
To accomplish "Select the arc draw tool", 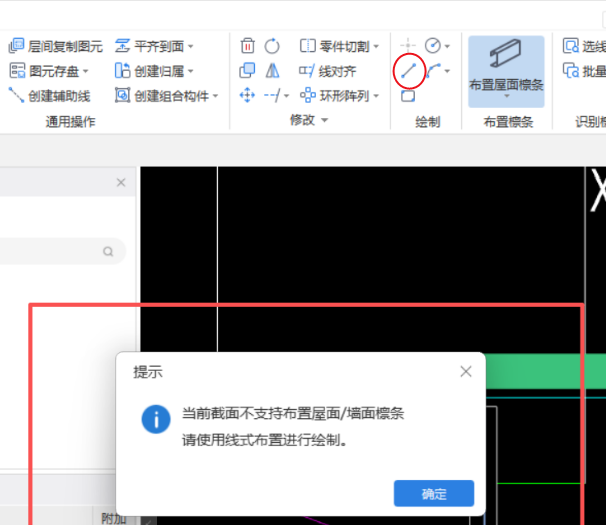I will coord(433,71).
